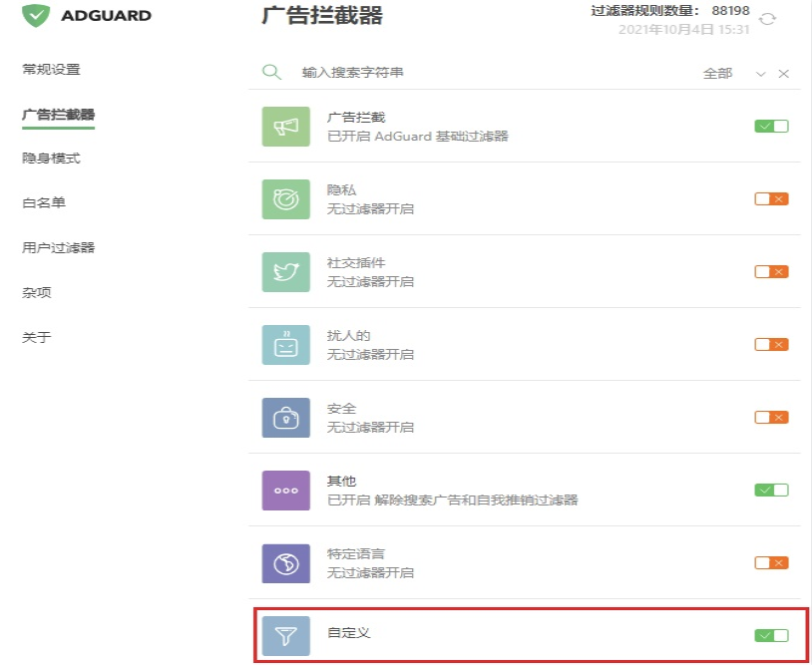Click 无过滤器开启 under 社交插件
This screenshot has height=665, width=812.
(370, 281)
